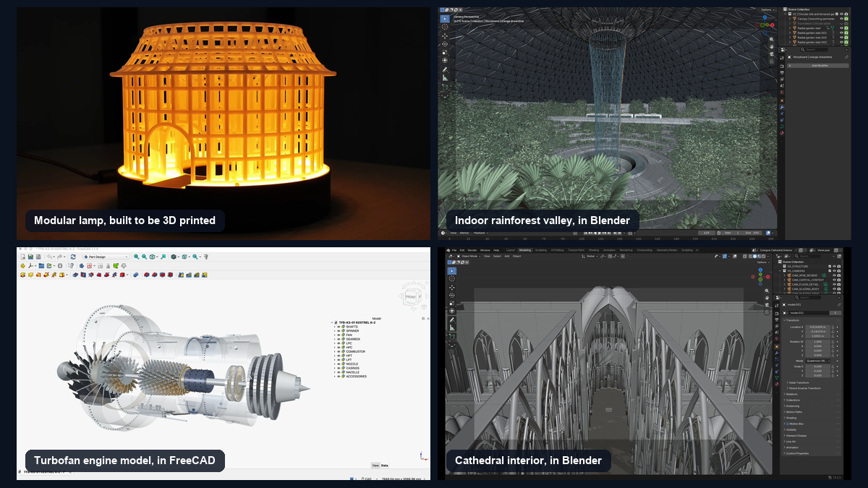Click the Location X field in cathedral Transform
Screen dimensions: 868x488
pyautogui.click(x=817, y=327)
